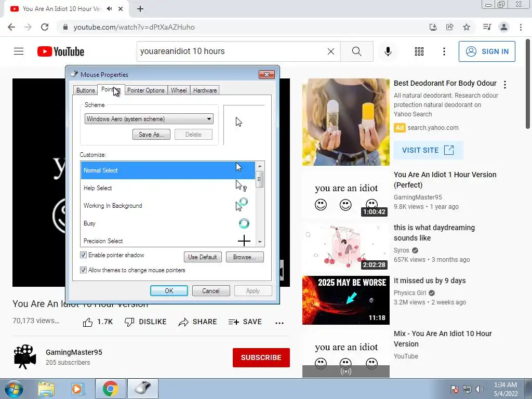Click the DISLIKE button

145,322
